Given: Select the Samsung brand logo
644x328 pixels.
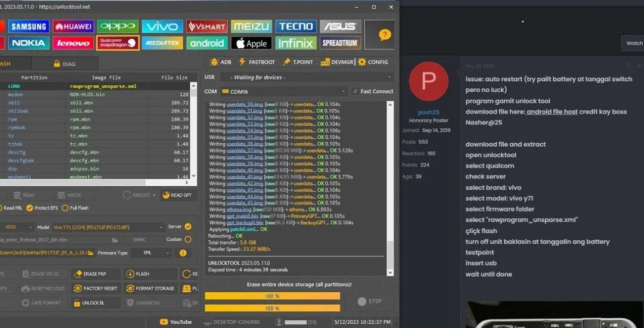Looking at the screenshot, I should click(x=29, y=27).
